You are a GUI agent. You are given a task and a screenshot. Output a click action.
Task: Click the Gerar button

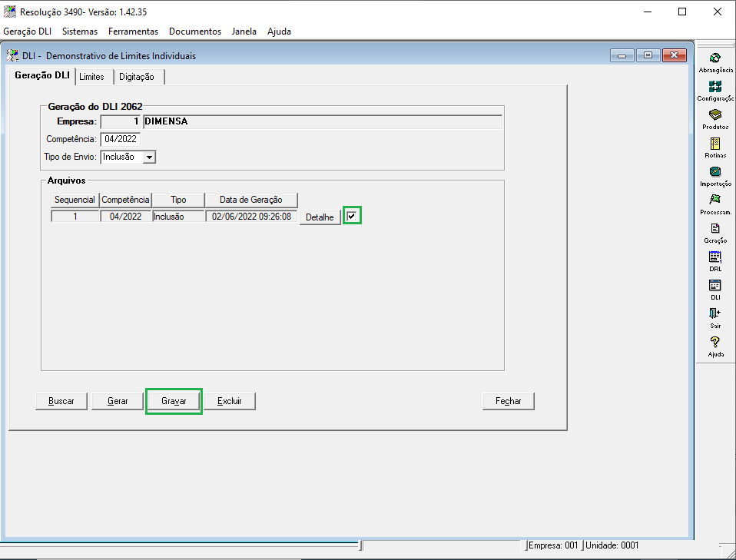point(118,401)
